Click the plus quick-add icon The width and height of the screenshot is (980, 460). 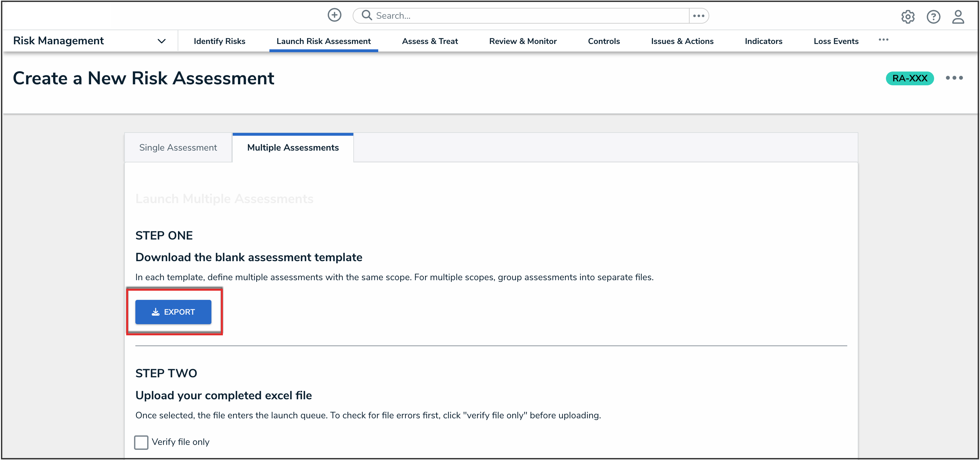[334, 15]
